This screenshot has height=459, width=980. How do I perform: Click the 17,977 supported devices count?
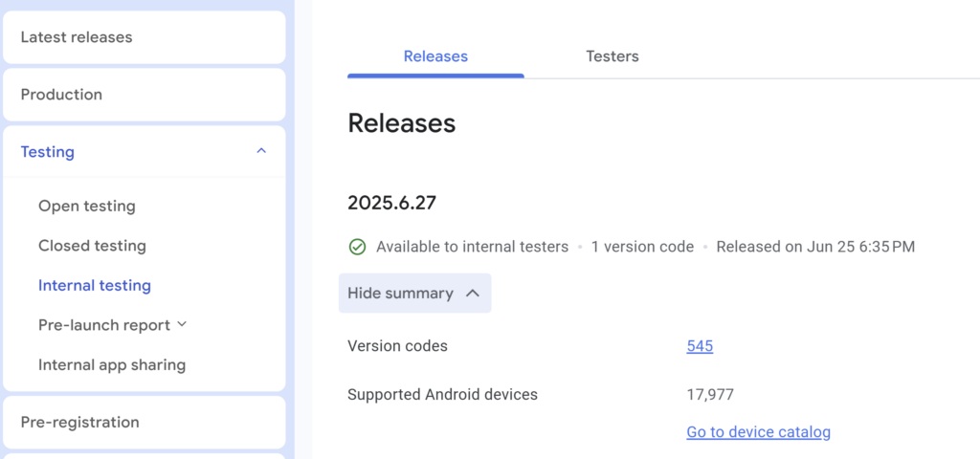click(x=710, y=394)
